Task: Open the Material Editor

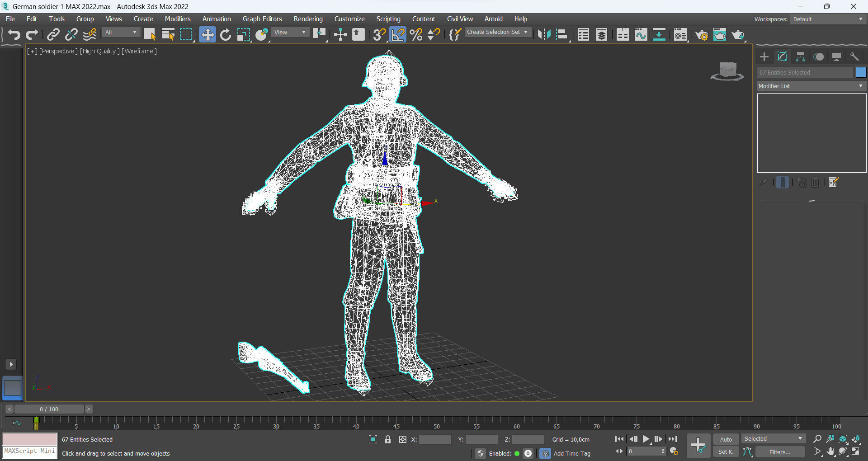Action: tap(680, 34)
